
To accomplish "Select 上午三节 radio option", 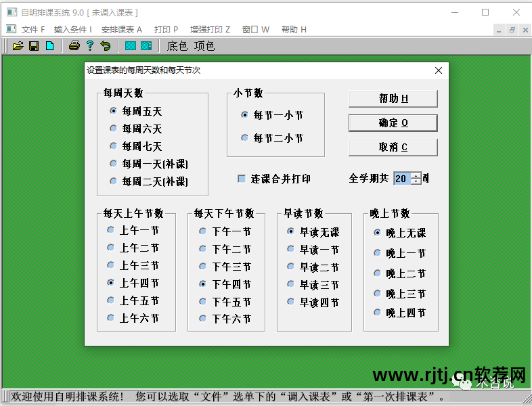I will pyautogui.click(x=133, y=265).
